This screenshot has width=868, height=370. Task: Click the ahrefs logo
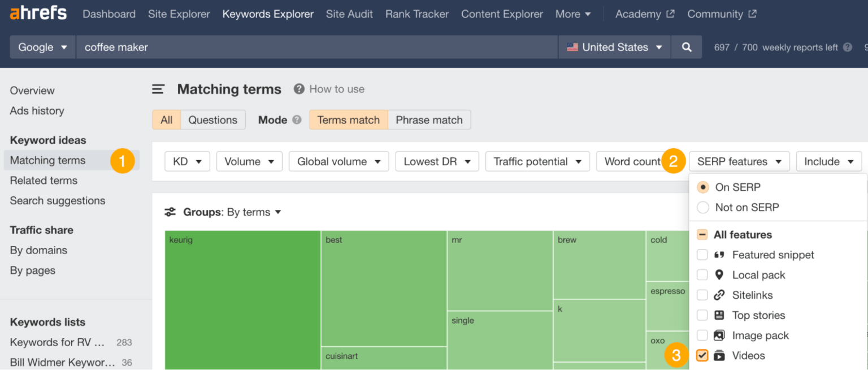tap(37, 14)
